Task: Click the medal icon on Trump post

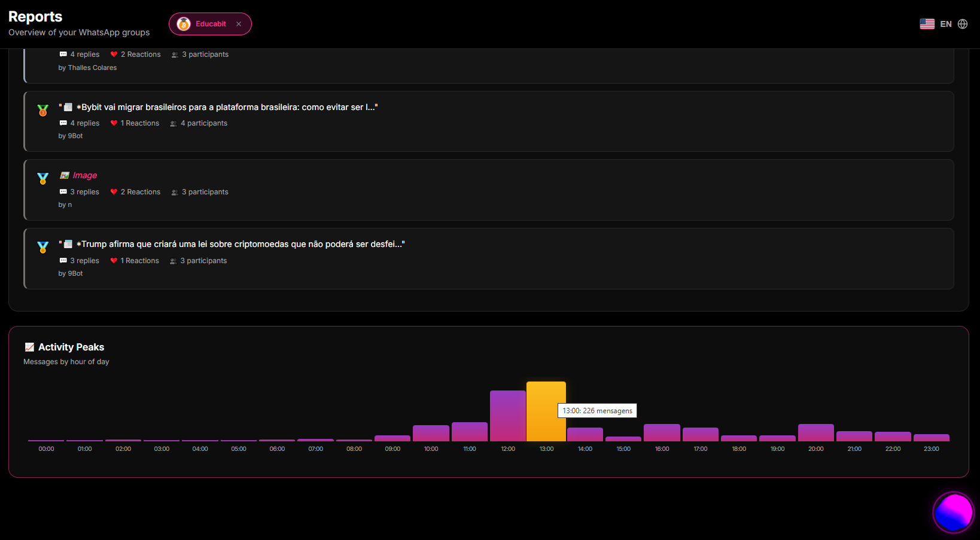Action: pos(42,248)
